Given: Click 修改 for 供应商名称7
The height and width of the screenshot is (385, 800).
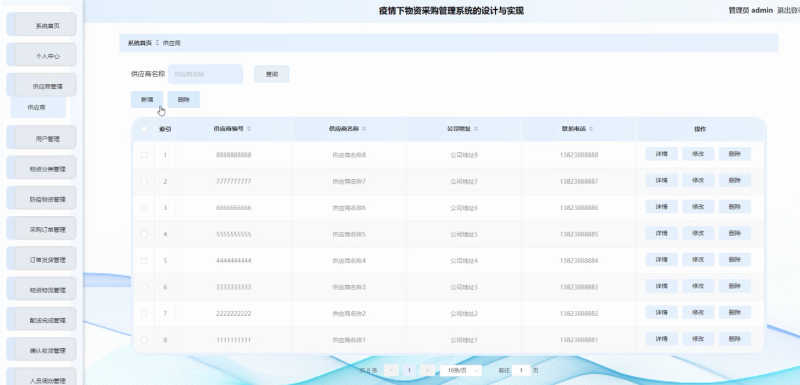Looking at the screenshot, I should (x=698, y=181).
